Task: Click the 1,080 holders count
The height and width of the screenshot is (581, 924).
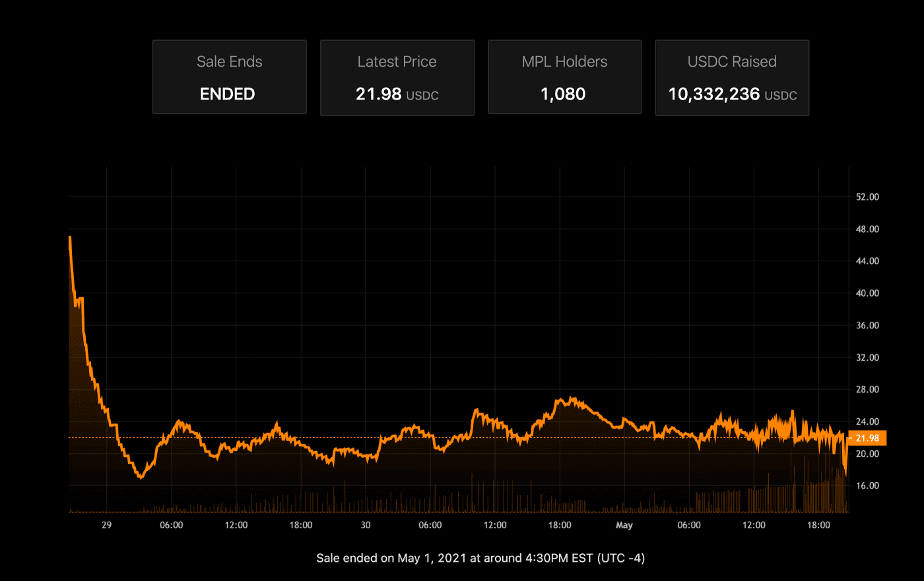Action: point(564,94)
